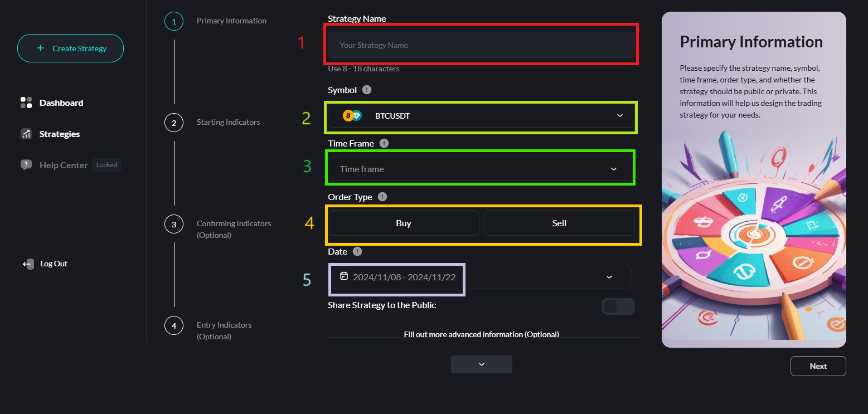The width and height of the screenshot is (868, 414).
Task: Go to Starting Indicators step 2
Action: click(x=174, y=123)
